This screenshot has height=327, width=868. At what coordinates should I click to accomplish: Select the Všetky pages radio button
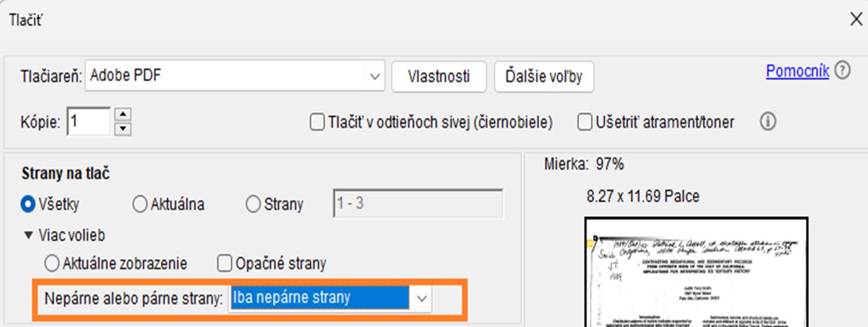coord(28,205)
